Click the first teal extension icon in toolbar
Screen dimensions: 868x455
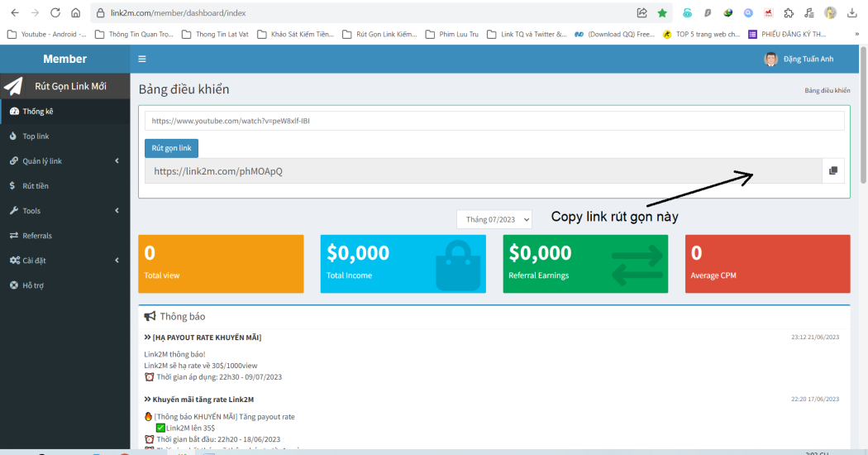pyautogui.click(x=687, y=12)
